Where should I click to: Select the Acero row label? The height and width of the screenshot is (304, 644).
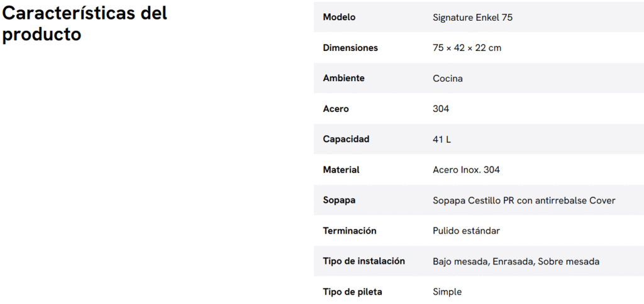pos(336,109)
